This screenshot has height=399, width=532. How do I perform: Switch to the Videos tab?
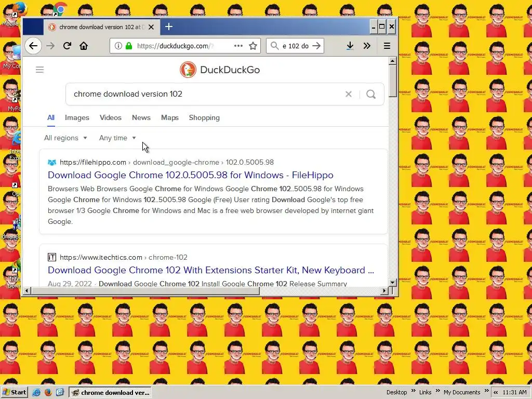[110, 118]
